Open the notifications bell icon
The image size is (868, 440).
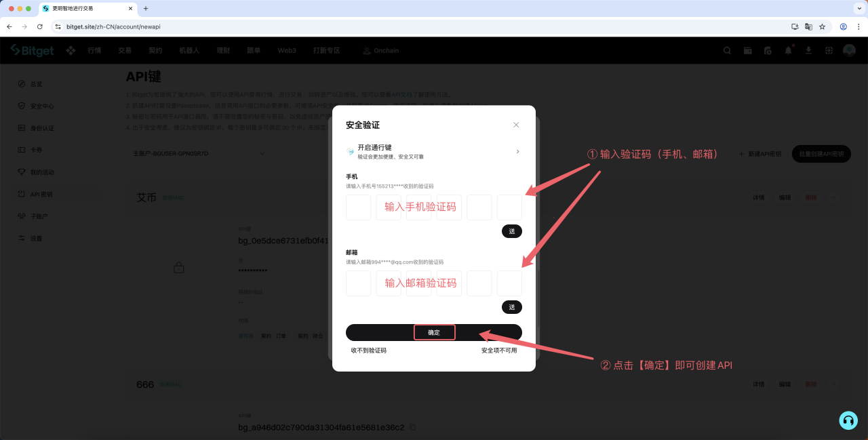(x=788, y=51)
